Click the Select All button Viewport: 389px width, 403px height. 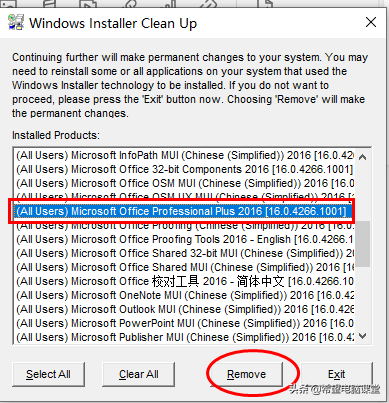click(48, 374)
